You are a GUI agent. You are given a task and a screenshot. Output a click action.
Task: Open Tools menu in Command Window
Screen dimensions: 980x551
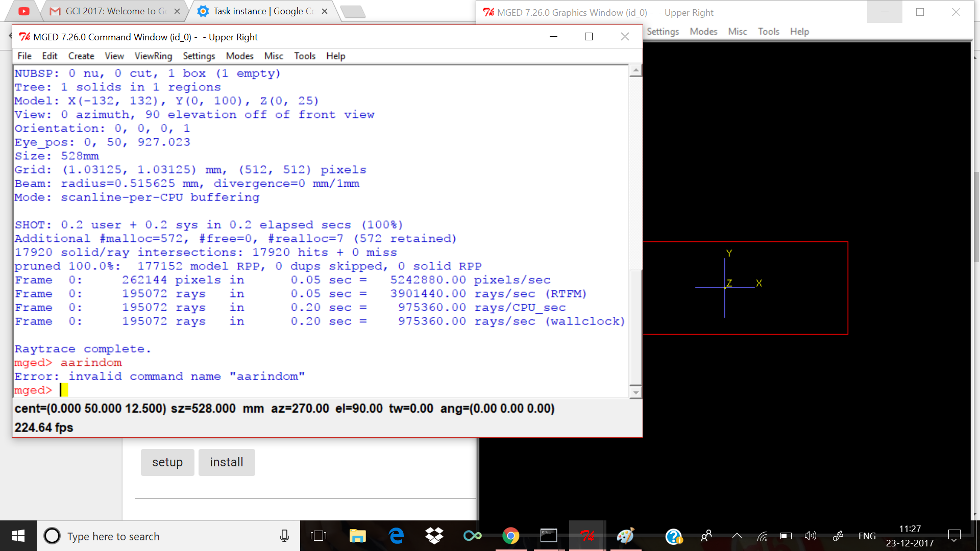[305, 56]
